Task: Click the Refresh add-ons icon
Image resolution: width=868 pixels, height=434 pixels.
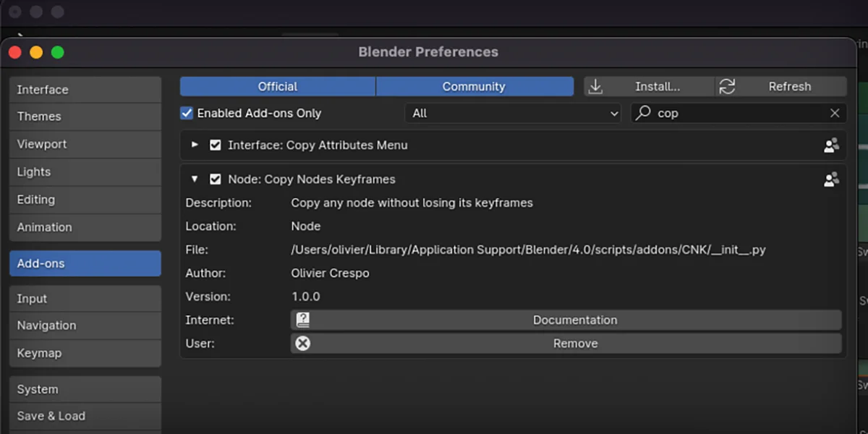Action: 726,86
